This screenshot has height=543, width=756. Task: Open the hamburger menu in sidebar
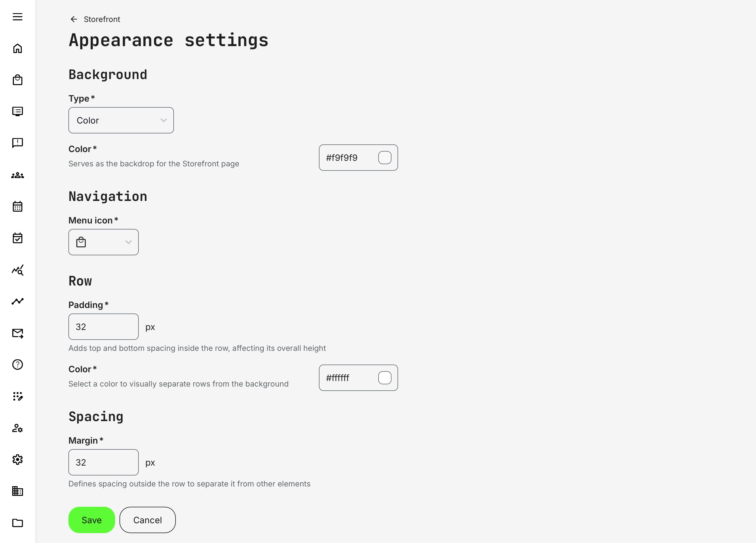[x=18, y=17]
